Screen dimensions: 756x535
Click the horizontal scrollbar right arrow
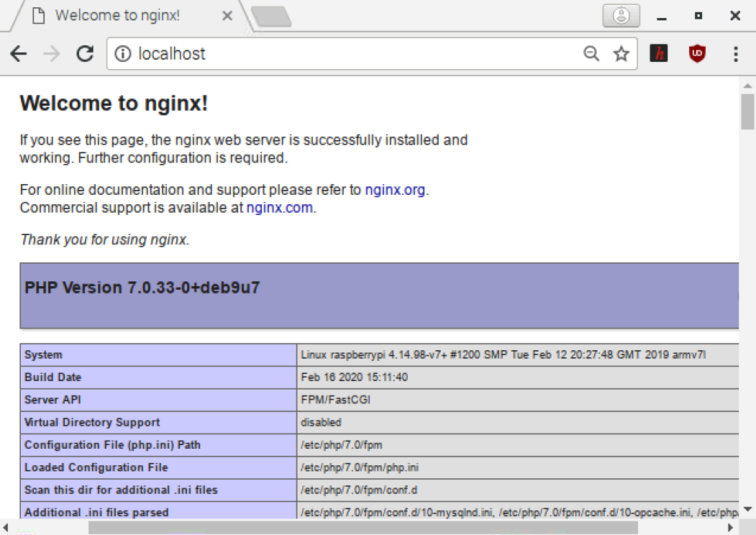click(x=731, y=528)
